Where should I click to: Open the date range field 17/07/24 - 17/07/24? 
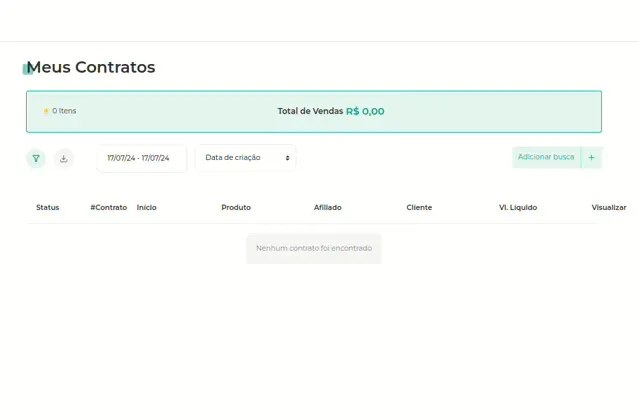[x=142, y=158]
